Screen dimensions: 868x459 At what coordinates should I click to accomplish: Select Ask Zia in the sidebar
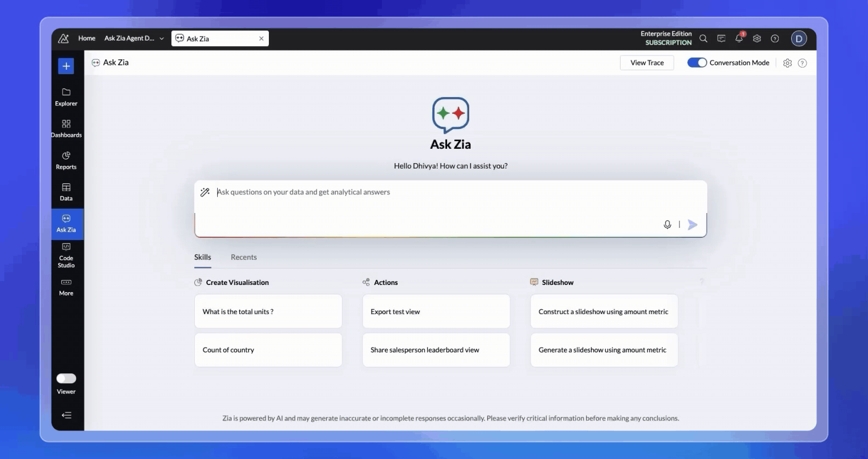[66, 224]
